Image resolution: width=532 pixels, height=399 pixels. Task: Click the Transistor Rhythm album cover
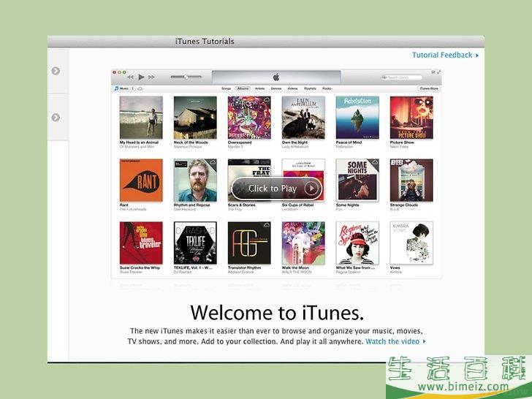click(x=249, y=243)
